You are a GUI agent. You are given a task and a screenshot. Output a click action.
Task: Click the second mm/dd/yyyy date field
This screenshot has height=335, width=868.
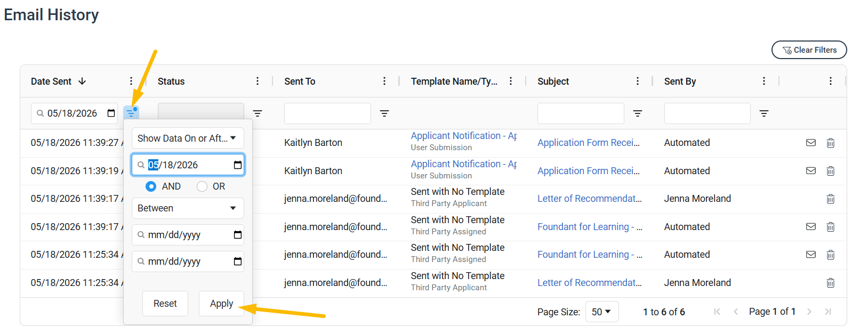[x=188, y=262]
